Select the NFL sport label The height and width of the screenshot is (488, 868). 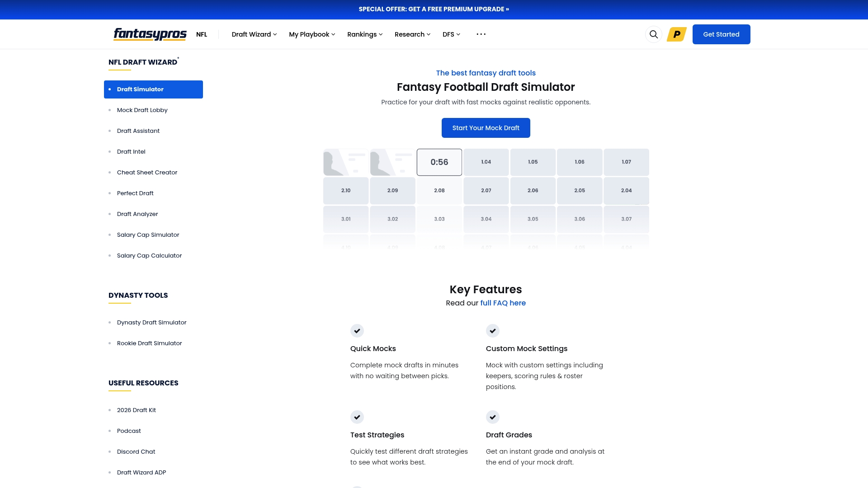[202, 34]
